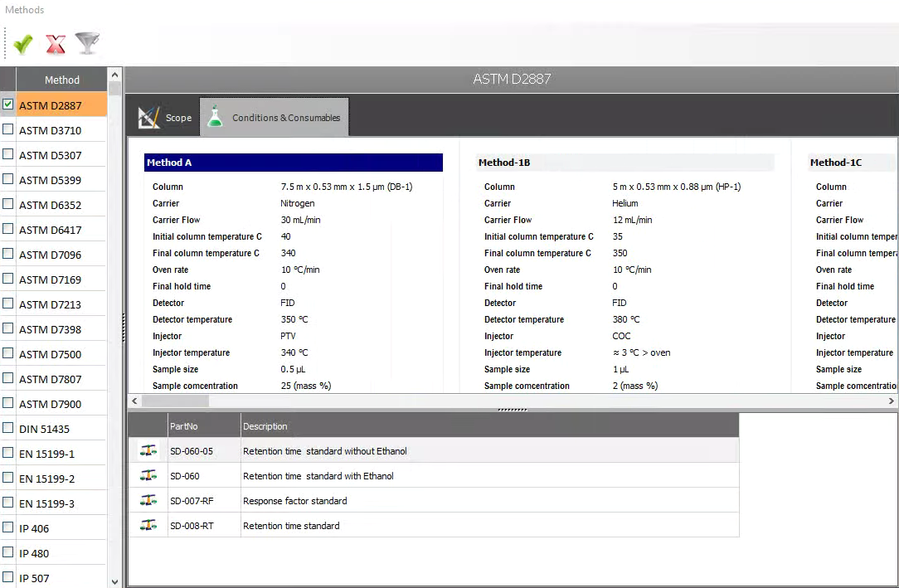Tick the EN 15199-1 checkbox
The image size is (899, 588).
[x=8, y=453]
